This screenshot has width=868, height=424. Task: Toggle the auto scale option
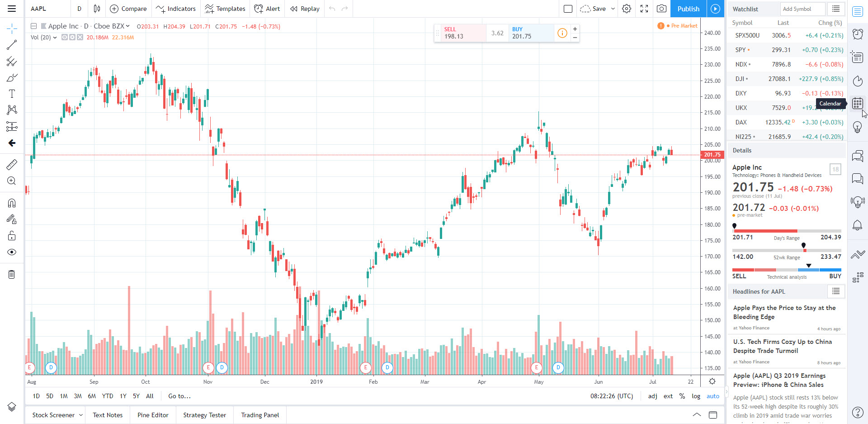tap(713, 396)
